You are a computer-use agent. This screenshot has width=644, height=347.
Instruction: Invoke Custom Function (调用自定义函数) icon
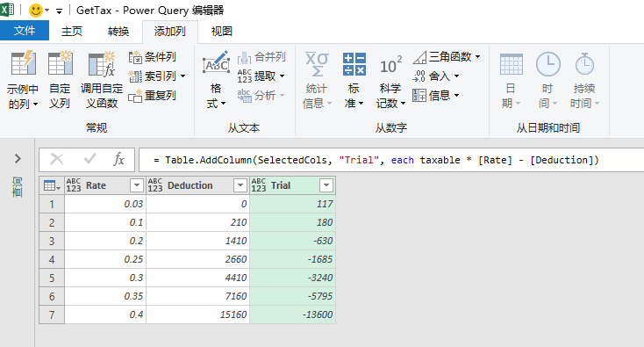102,64
